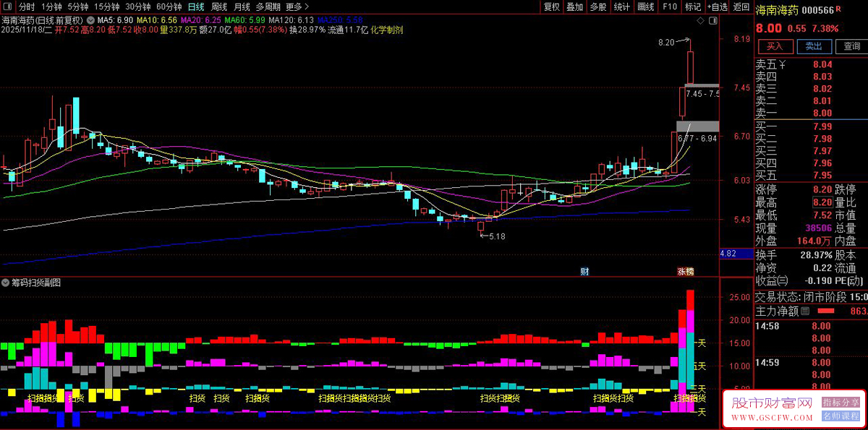Open the F10 company info page
The height and width of the screenshot is (430, 868).
click(x=670, y=7)
